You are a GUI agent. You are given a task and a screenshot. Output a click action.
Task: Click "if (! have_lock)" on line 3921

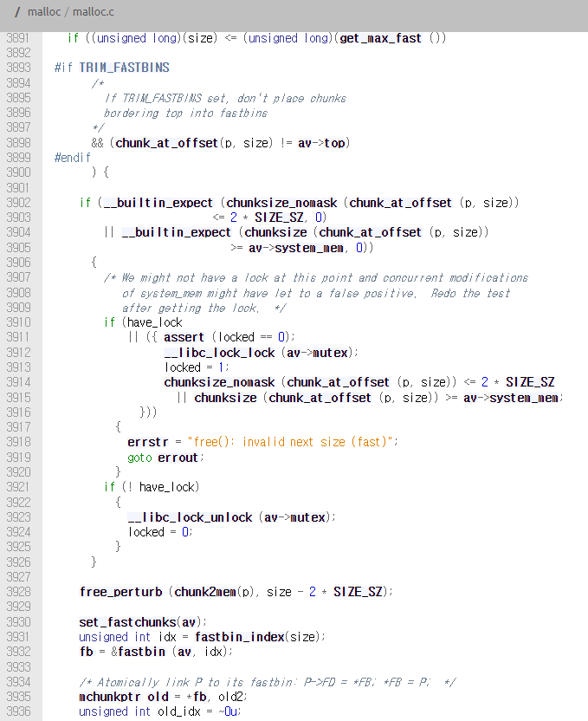pyautogui.click(x=152, y=487)
